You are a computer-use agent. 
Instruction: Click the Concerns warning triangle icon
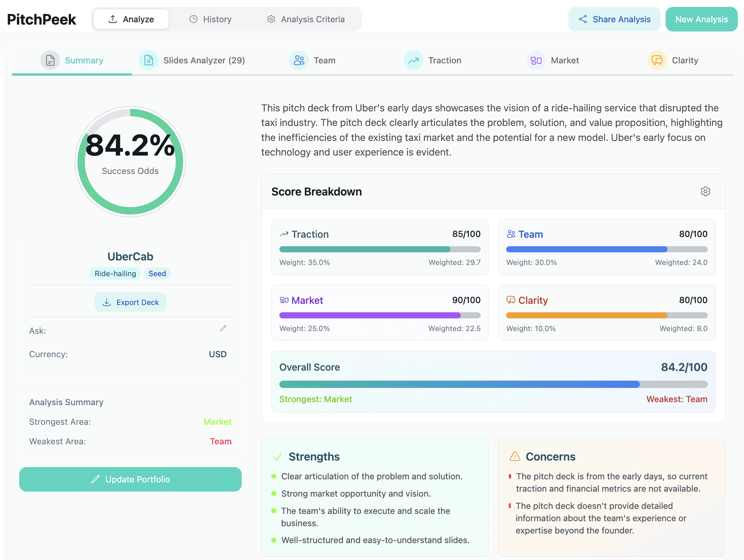(x=515, y=456)
